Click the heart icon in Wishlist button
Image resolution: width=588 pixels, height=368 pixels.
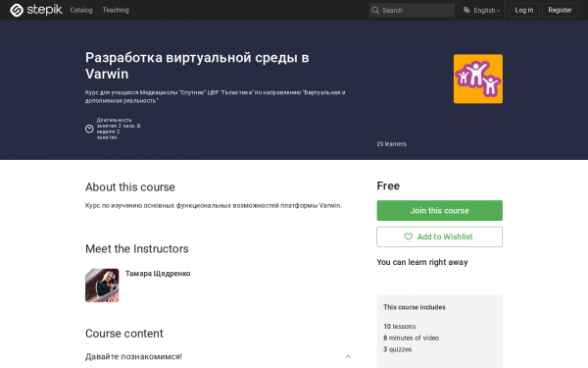(x=408, y=237)
